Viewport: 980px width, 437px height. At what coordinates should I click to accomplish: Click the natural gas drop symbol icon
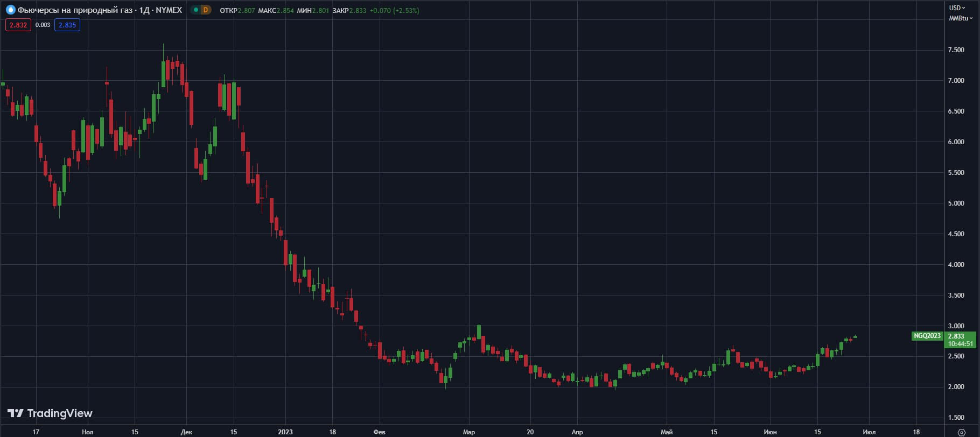coord(10,10)
